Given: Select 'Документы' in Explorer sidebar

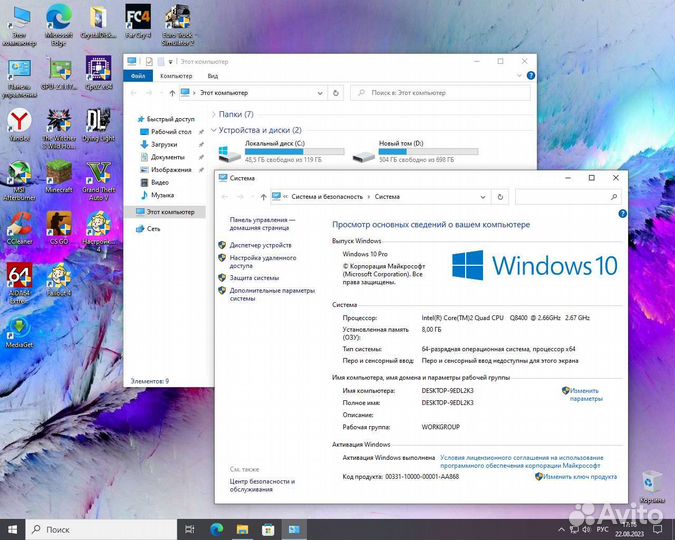Looking at the screenshot, I should [x=162, y=157].
